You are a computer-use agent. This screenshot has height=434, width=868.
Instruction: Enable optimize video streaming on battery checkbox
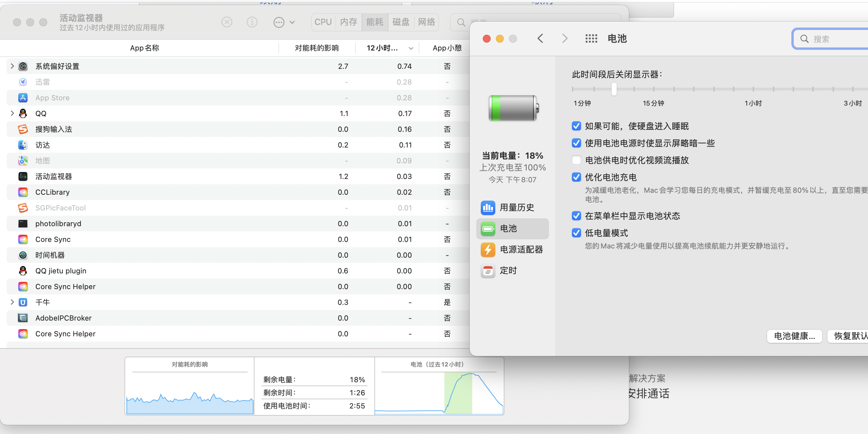click(576, 160)
